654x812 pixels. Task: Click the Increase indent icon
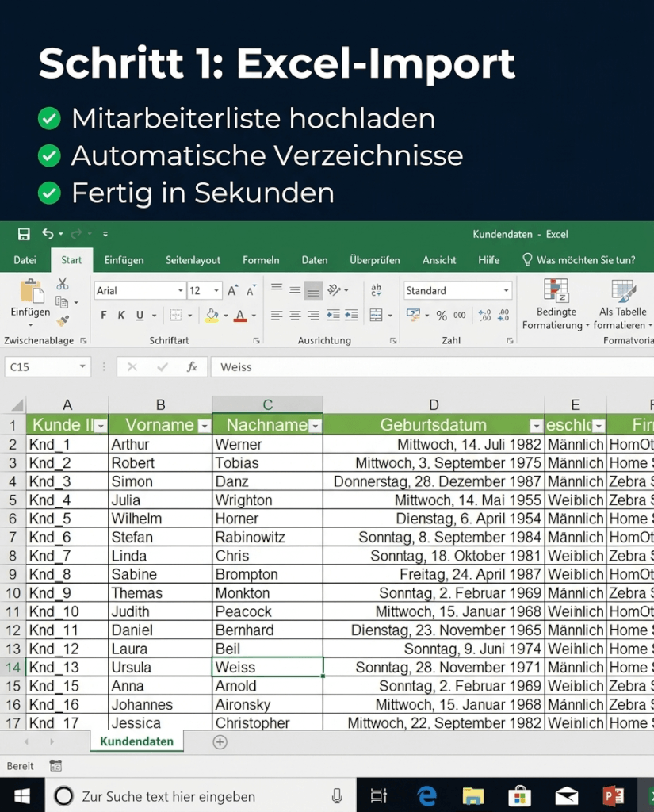(x=352, y=315)
